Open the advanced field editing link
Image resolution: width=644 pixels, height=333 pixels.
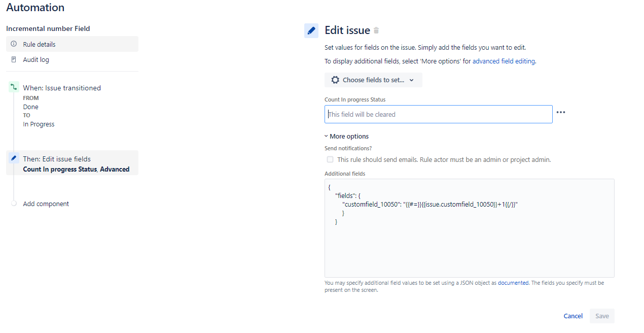click(x=503, y=61)
